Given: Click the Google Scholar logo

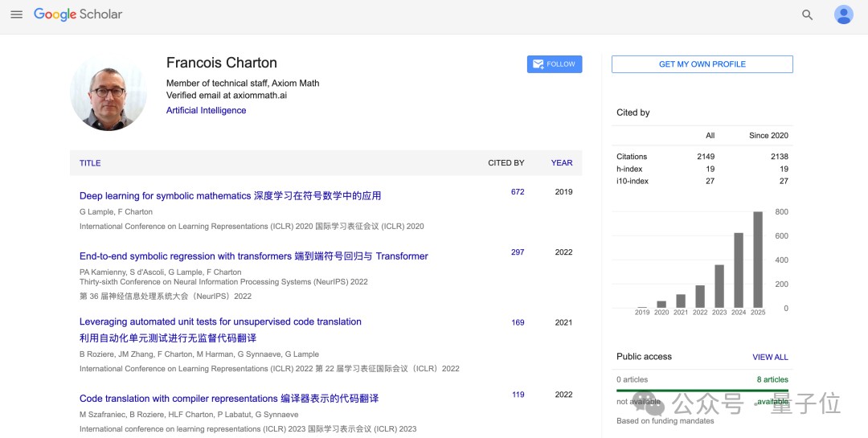Looking at the screenshot, I should pyautogui.click(x=78, y=14).
